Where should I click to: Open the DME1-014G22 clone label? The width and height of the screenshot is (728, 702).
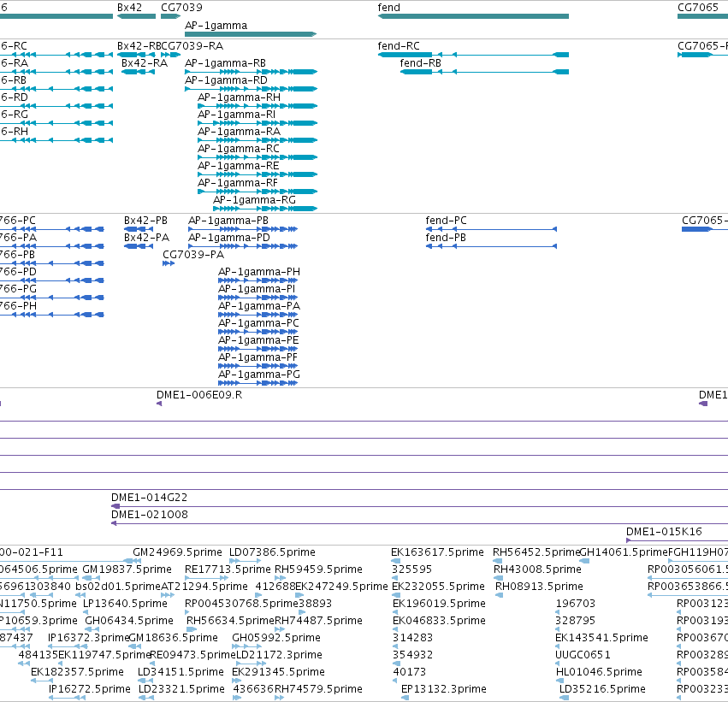pyautogui.click(x=149, y=498)
